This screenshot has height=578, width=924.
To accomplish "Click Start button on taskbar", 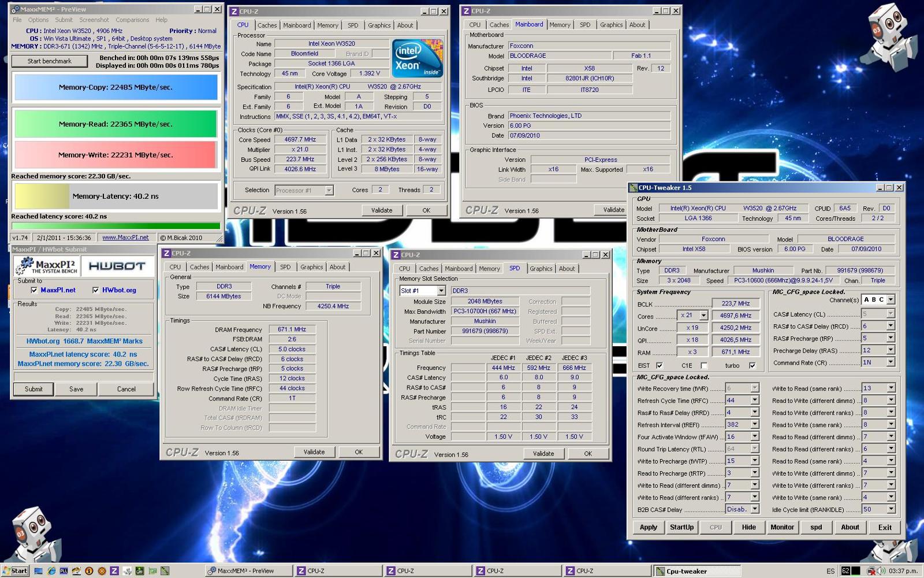I will pyautogui.click(x=15, y=571).
